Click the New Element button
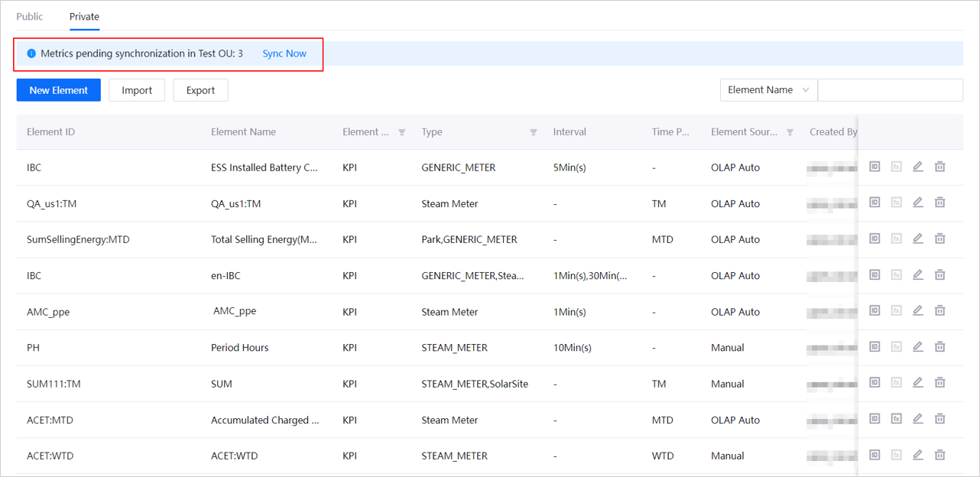This screenshot has height=477, width=980. tap(59, 90)
